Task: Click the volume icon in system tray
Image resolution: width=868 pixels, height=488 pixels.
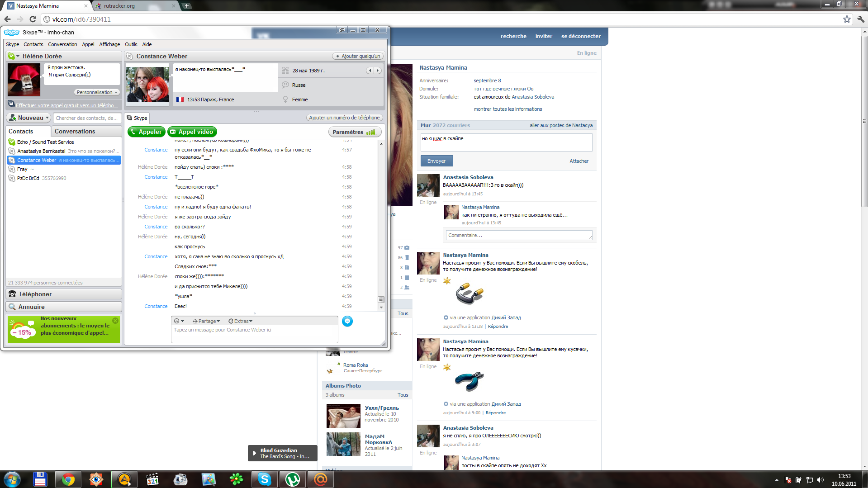Action: (x=821, y=480)
